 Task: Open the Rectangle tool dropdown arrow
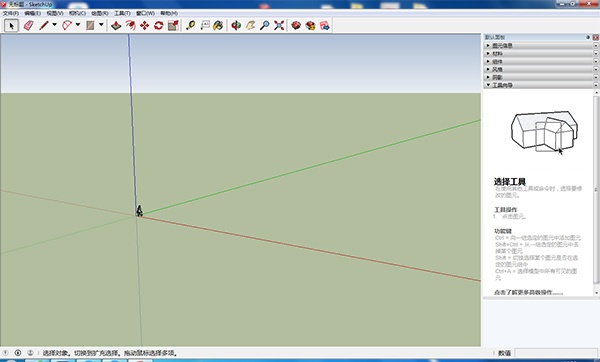tap(101, 25)
